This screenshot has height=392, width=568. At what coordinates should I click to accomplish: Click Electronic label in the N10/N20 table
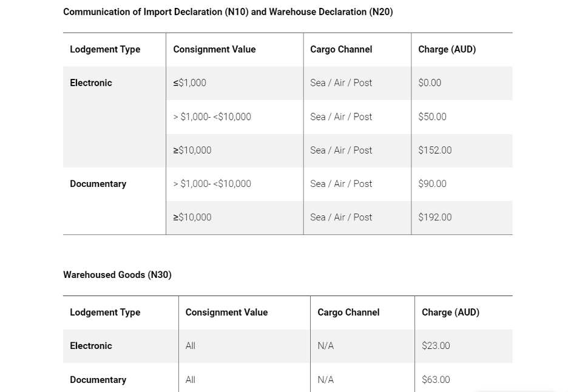coord(91,83)
